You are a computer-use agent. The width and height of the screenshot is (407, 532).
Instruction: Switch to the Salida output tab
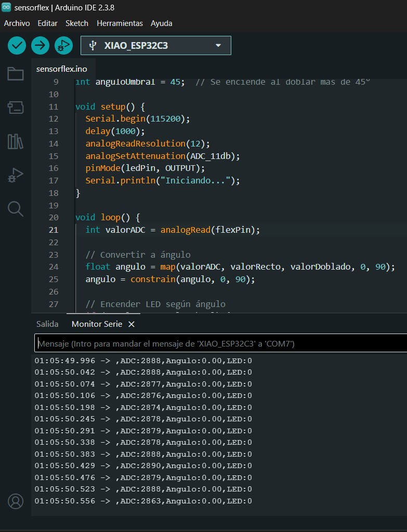(47, 324)
